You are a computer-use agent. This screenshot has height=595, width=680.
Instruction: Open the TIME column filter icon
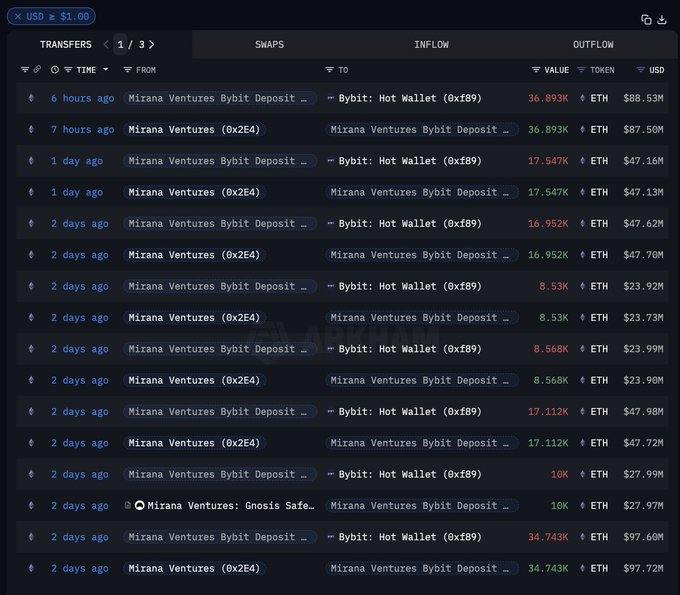68,69
